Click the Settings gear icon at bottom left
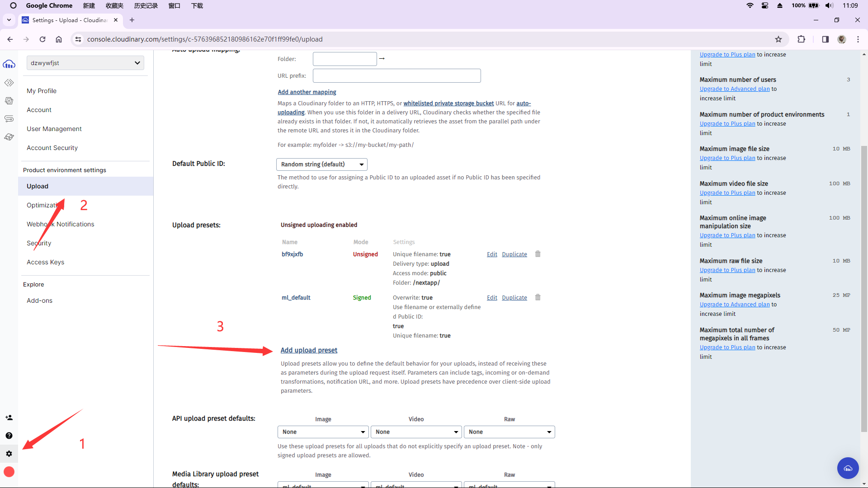This screenshot has width=868, height=488. 9,454
